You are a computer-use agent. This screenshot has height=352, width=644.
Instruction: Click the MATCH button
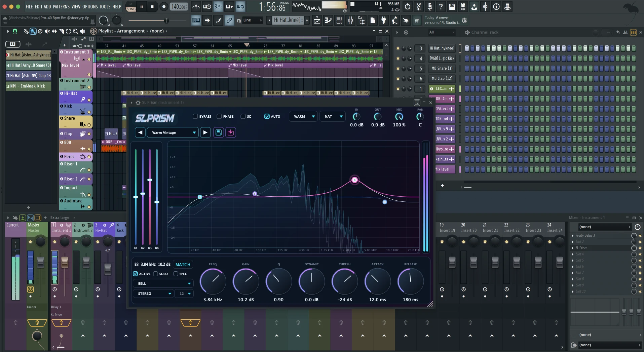pos(183,265)
